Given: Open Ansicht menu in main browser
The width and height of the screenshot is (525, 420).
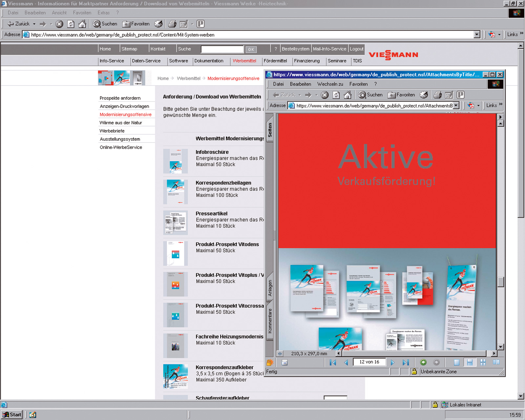Looking at the screenshot, I should click(59, 13).
